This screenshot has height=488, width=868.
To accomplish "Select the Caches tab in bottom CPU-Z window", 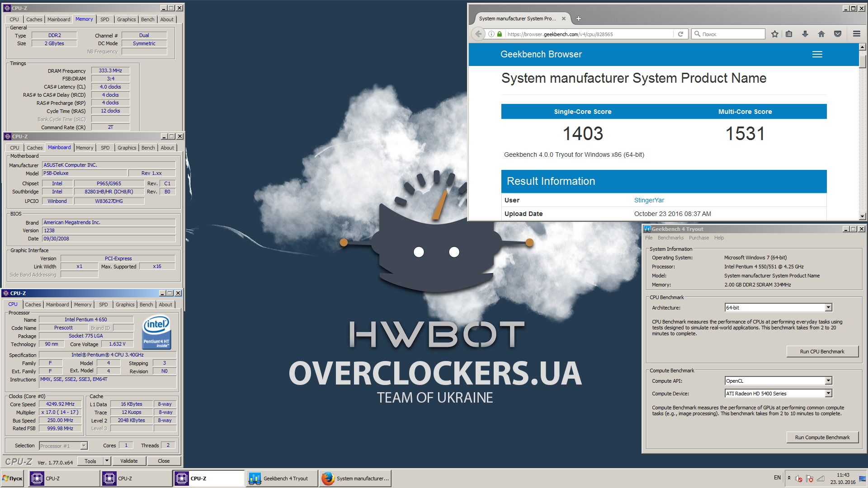I will (33, 305).
